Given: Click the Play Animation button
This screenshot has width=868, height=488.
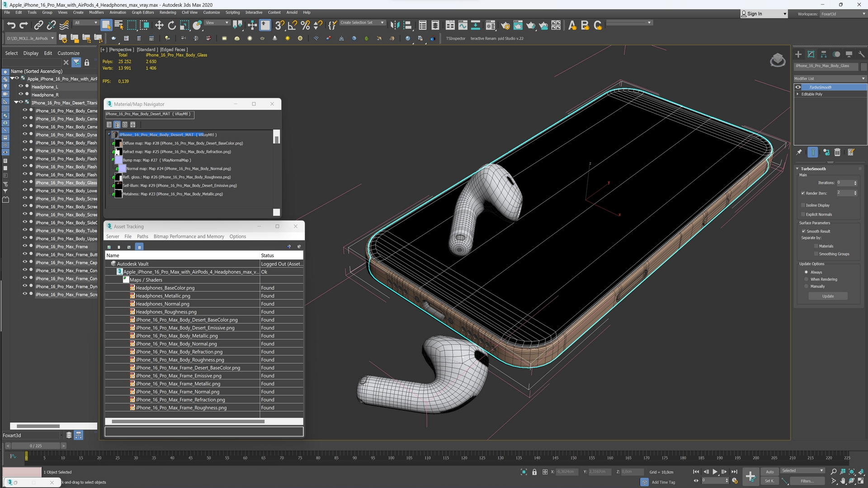Looking at the screenshot, I should (x=715, y=472).
